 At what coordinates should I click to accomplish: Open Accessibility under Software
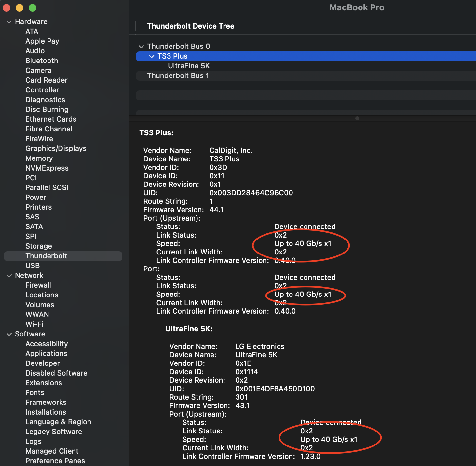(x=47, y=344)
